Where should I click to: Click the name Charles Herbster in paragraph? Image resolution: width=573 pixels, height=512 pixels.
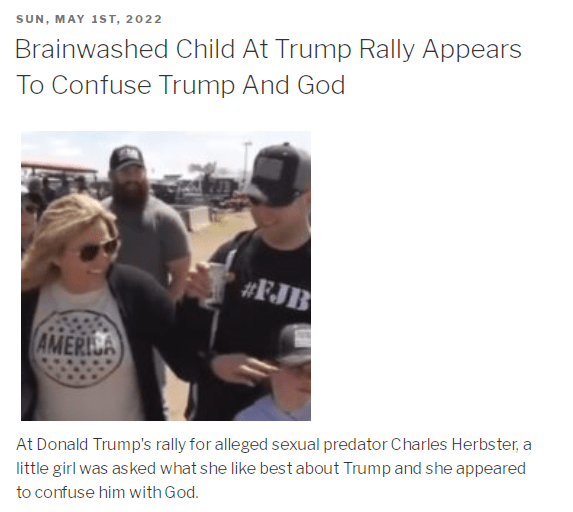coord(454,444)
